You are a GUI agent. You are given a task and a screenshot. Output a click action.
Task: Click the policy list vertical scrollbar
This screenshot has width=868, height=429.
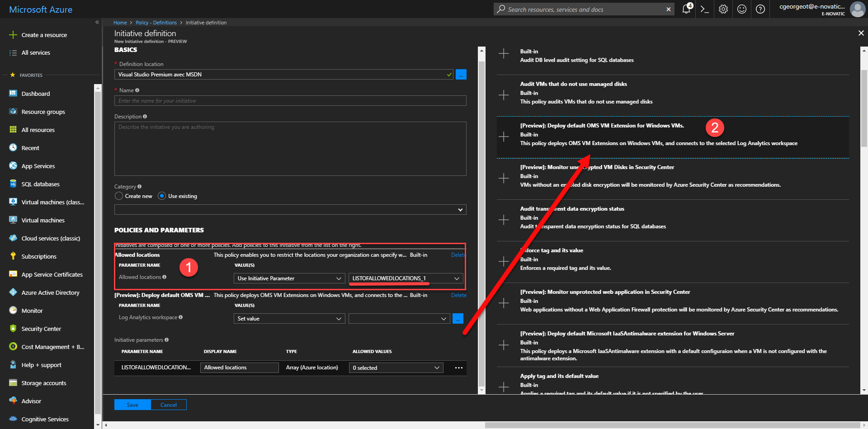click(x=864, y=108)
